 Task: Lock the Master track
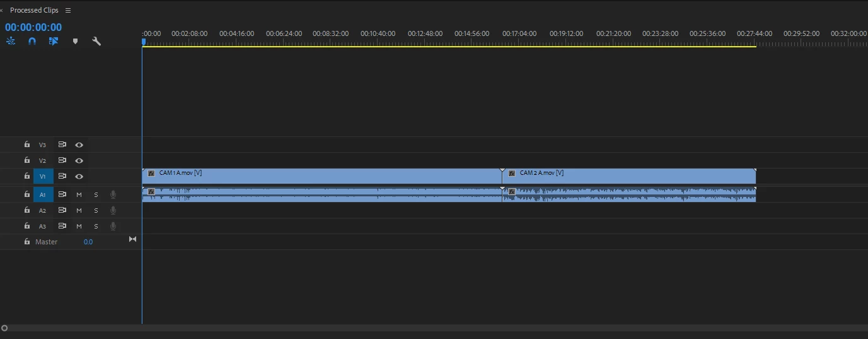pyautogui.click(x=26, y=242)
